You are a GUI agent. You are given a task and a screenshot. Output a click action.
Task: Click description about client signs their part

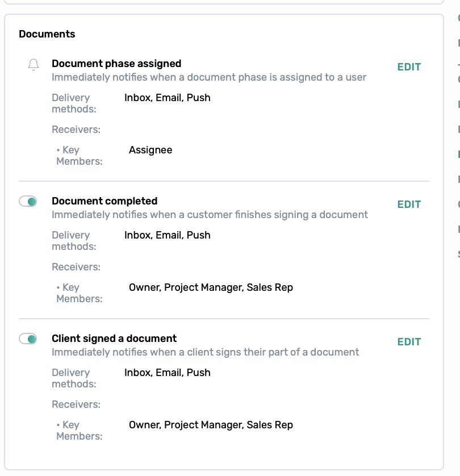[206, 352]
